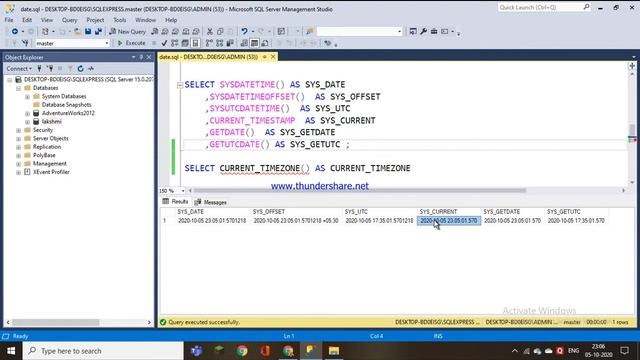Switch to the Messages tab
640x360 pixels.
(211, 202)
